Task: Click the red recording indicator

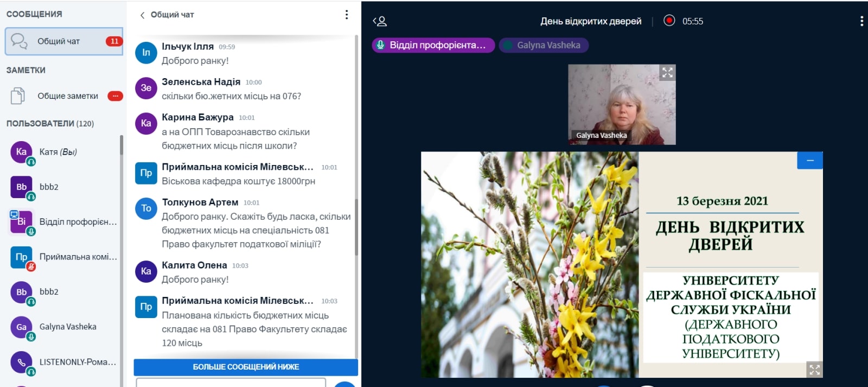Action: point(669,21)
